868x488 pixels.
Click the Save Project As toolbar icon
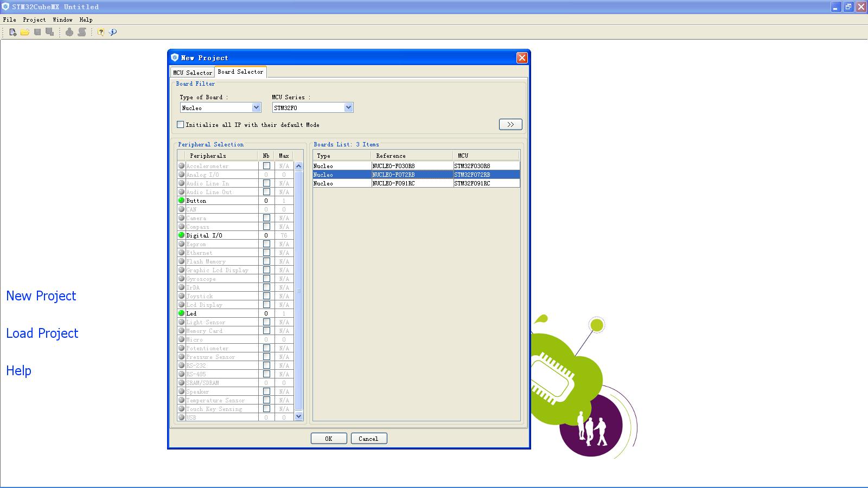[x=50, y=32]
